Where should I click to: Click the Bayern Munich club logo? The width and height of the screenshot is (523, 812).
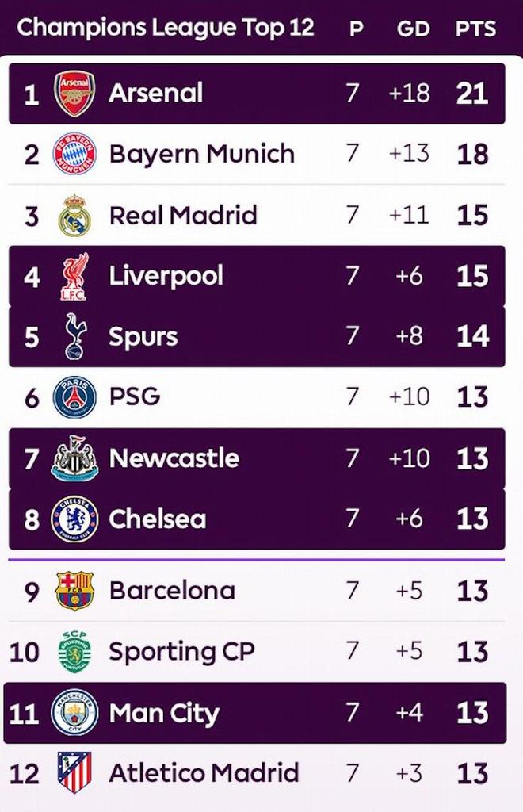pos(74,154)
